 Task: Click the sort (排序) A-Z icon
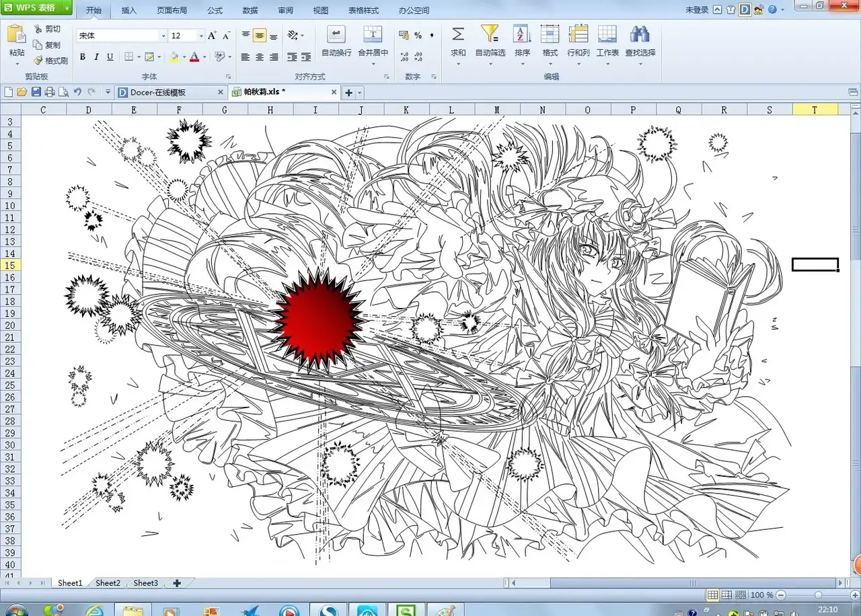(522, 34)
